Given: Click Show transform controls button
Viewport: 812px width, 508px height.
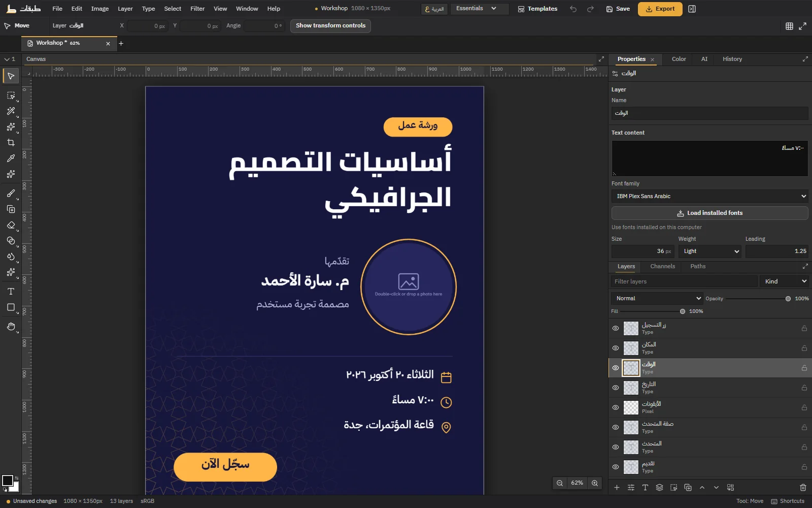Looking at the screenshot, I should tap(330, 26).
